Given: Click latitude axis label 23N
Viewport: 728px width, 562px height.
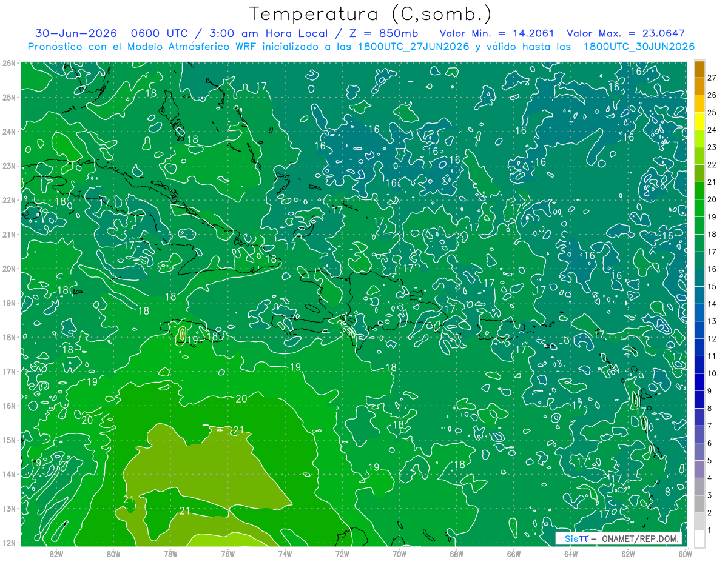Looking at the screenshot, I should click(x=10, y=166).
